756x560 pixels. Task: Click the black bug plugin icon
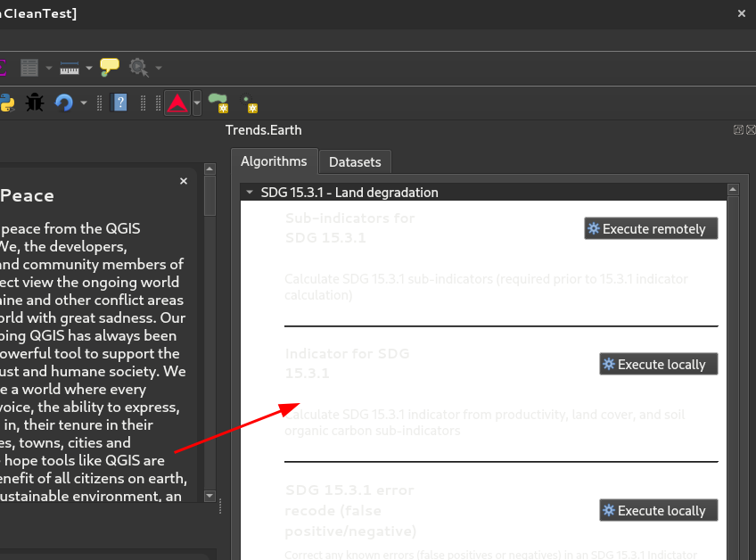pos(35,103)
